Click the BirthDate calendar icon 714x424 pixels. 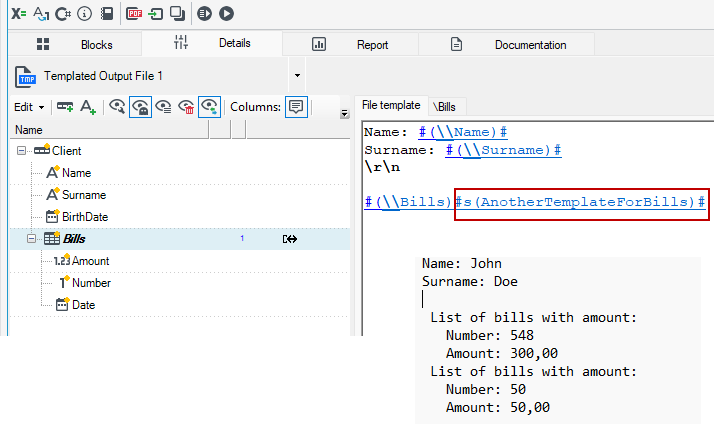[x=52, y=216]
